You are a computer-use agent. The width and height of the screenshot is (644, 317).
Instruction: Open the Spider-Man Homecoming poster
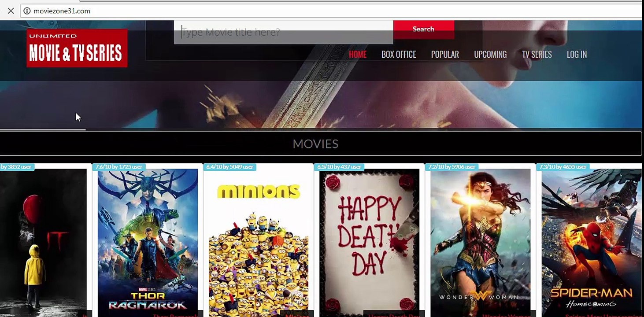(x=592, y=243)
